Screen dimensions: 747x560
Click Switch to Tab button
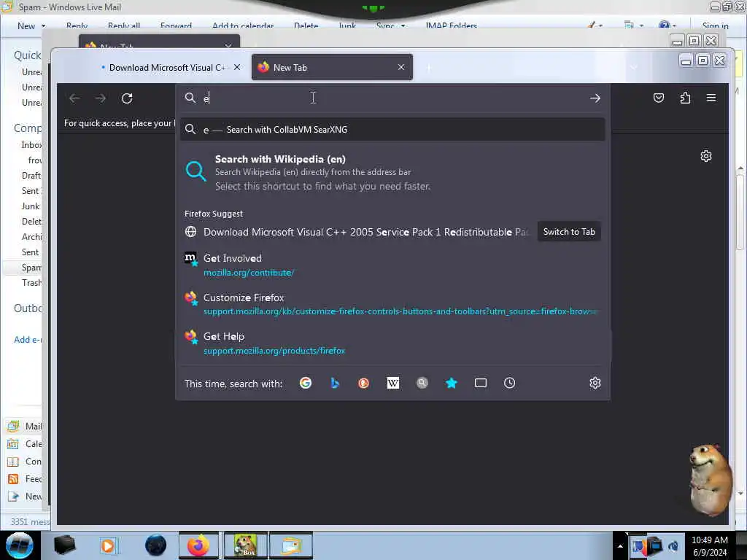pyautogui.click(x=569, y=231)
